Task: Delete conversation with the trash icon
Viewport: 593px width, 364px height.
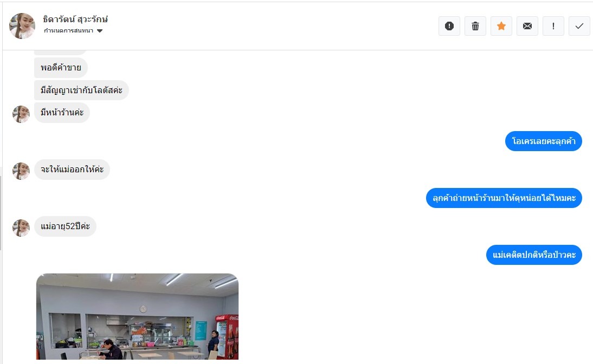Action: pos(475,26)
